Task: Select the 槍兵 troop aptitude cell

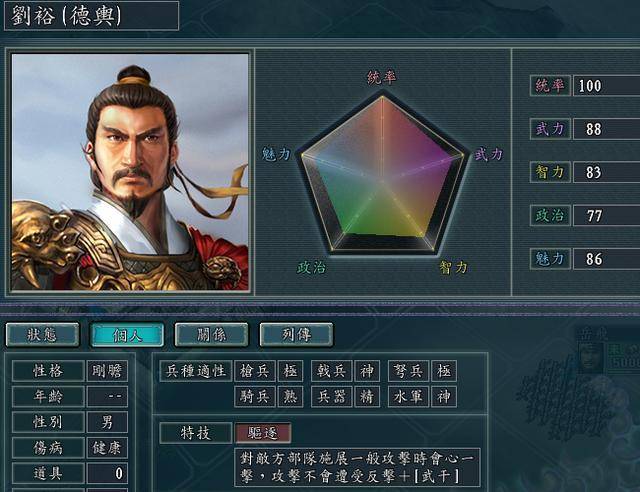Action: coord(255,371)
